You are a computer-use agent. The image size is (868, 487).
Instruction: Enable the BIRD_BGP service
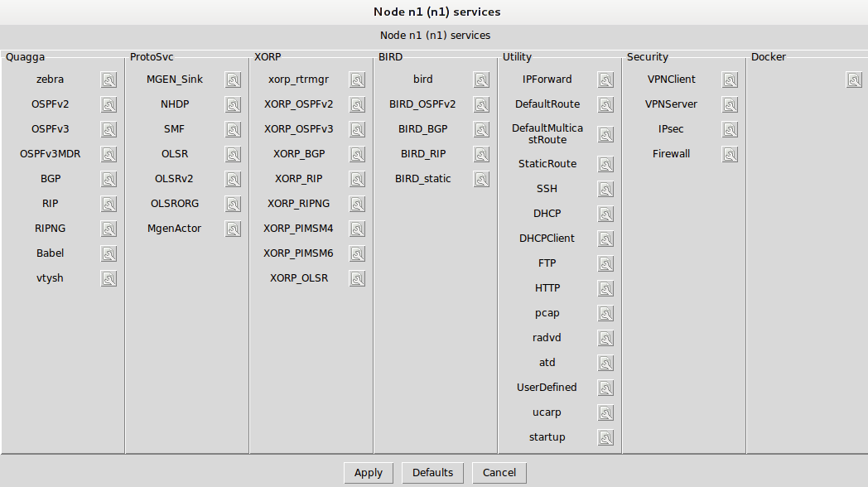pyautogui.click(x=423, y=129)
